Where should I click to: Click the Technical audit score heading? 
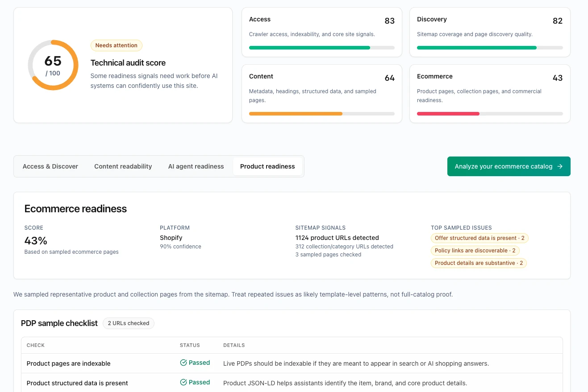(128, 63)
